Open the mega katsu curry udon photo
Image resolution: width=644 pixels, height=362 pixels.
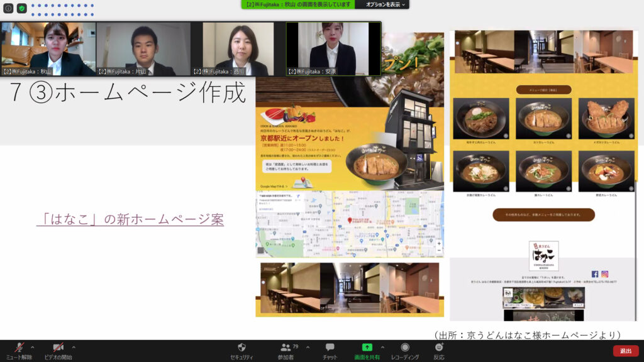point(606,119)
